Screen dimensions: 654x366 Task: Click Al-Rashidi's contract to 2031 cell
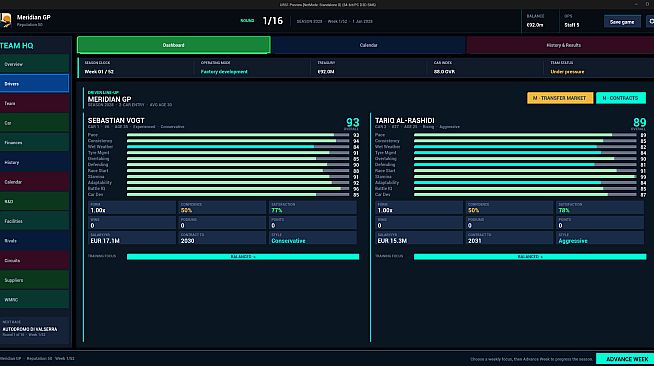click(x=509, y=238)
